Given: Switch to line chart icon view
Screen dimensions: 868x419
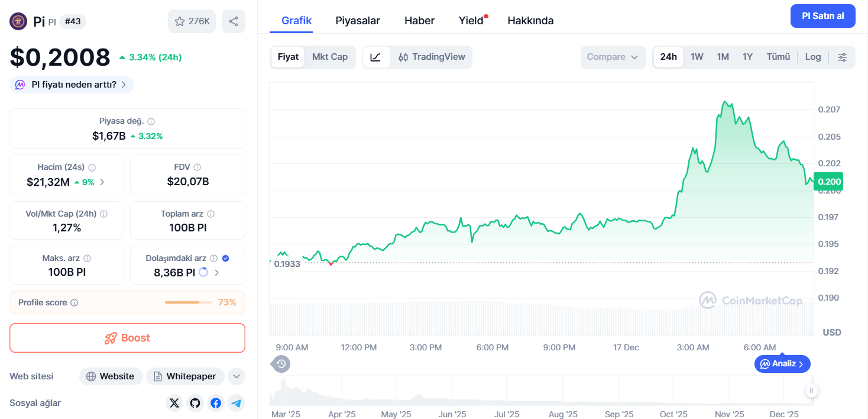Looking at the screenshot, I should (x=376, y=57).
